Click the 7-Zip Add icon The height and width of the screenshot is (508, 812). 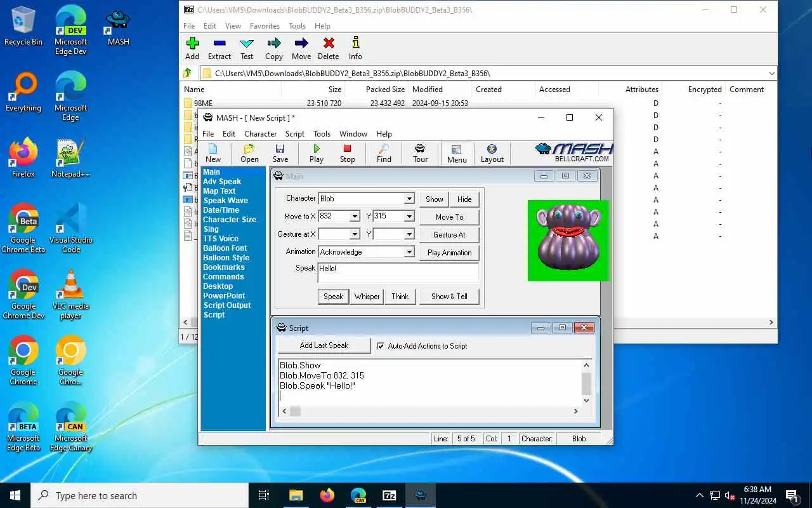pyautogui.click(x=192, y=49)
